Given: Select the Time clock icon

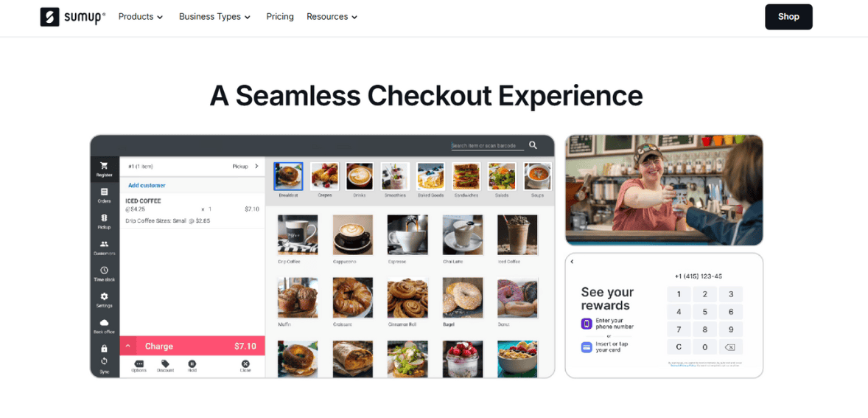Looking at the screenshot, I should (x=104, y=270).
